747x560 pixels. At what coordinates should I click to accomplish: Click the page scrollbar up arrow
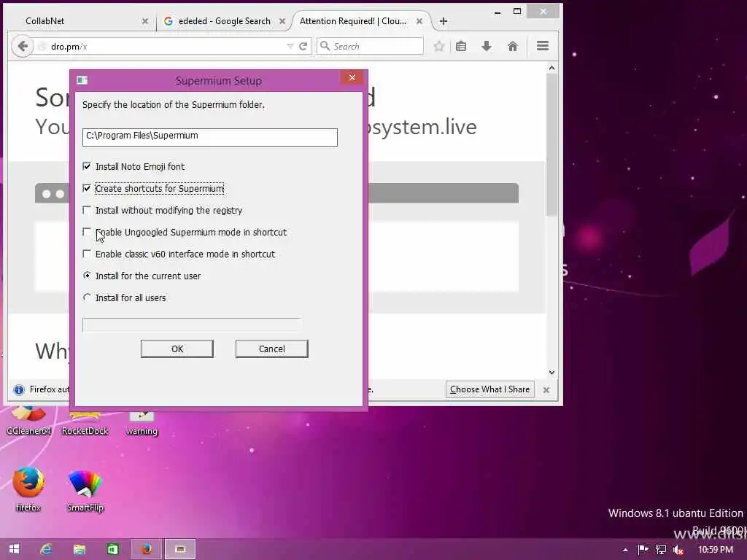pos(551,68)
